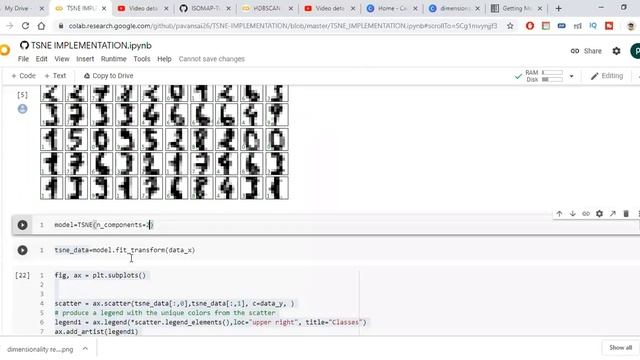Add a new Text cell
640x360 pixels.
(x=55, y=76)
